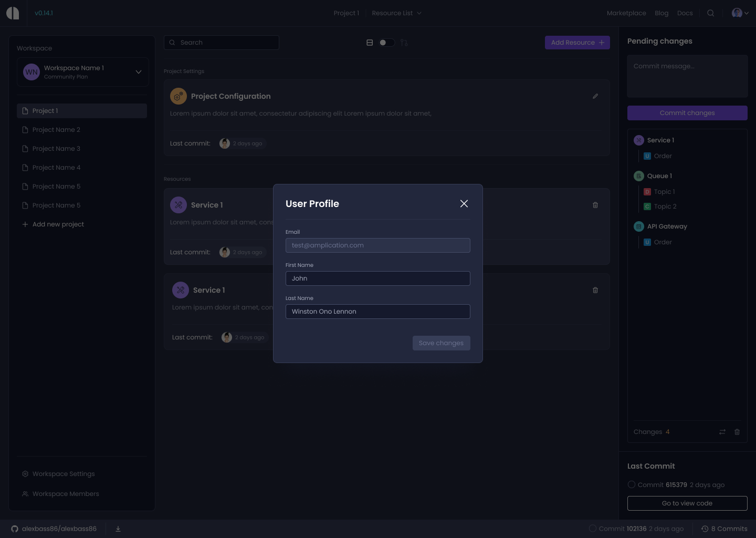This screenshot has height=538, width=756.
Task: Select Order under Service 1
Action: 658,156
